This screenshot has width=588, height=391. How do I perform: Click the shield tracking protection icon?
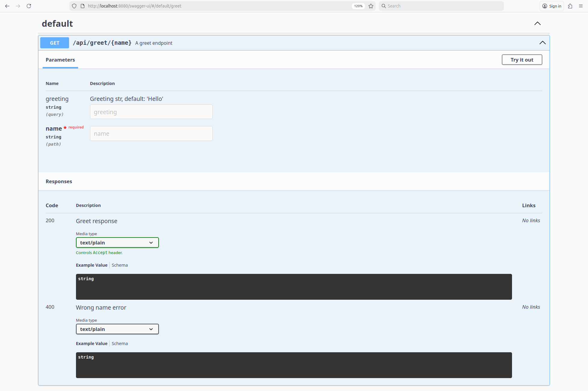point(74,6)
